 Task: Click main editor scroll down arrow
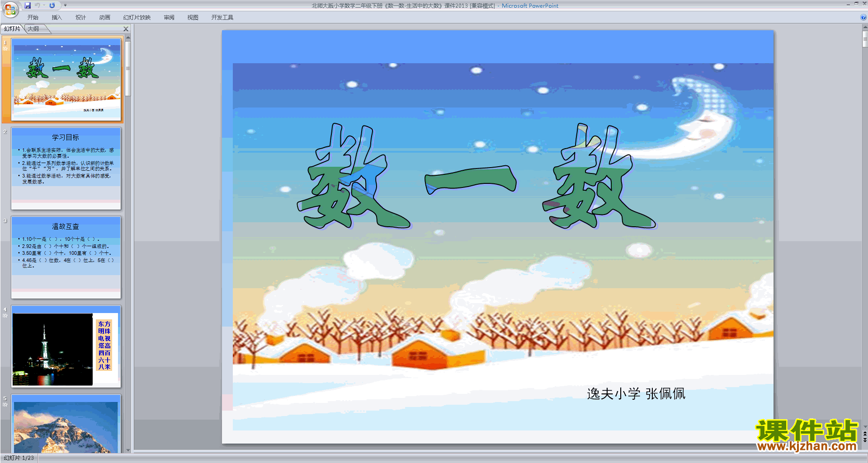865,426
